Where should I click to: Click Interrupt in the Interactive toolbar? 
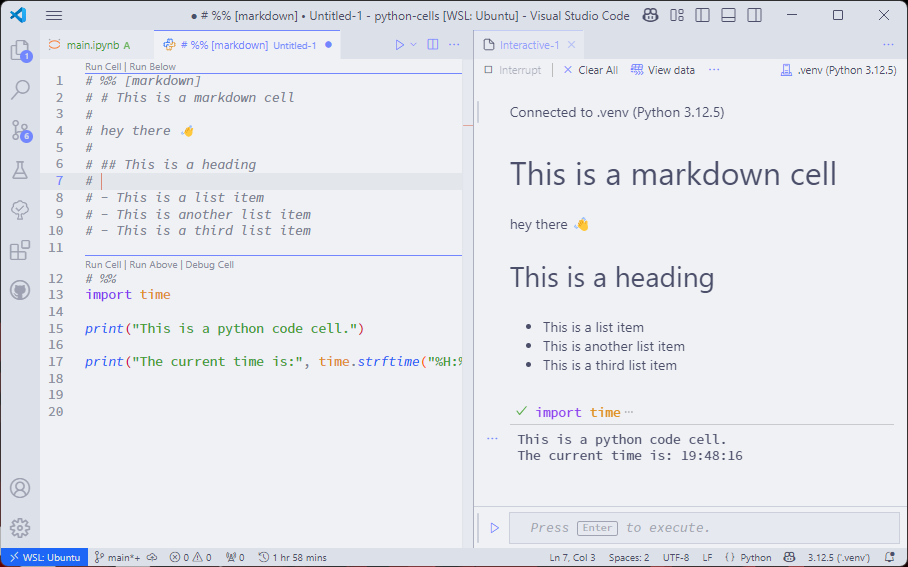(512, 70)
